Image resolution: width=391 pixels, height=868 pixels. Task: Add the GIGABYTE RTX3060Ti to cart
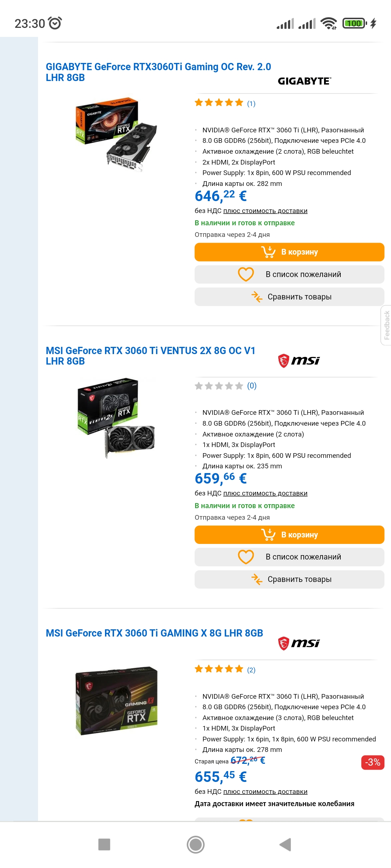tap(289, 252)
